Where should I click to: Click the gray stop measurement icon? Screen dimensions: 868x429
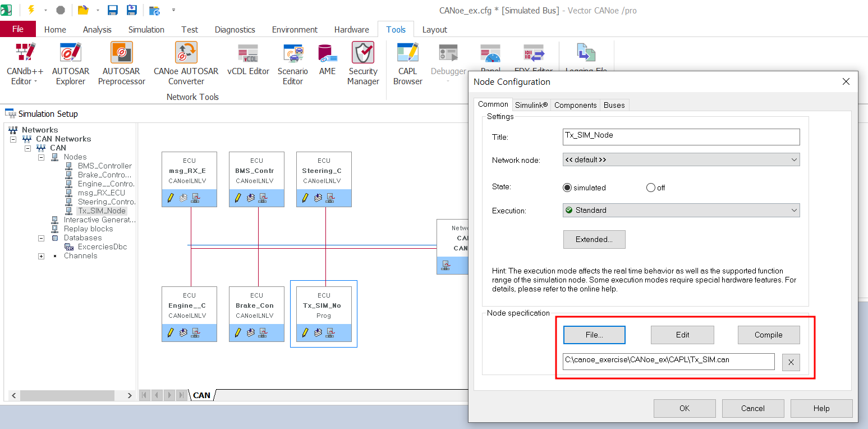tap(61, 10)
